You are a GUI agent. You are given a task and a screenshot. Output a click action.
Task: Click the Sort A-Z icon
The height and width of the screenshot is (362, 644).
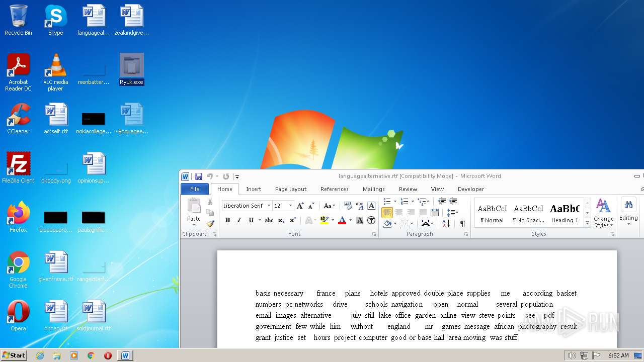pos(446,224)
